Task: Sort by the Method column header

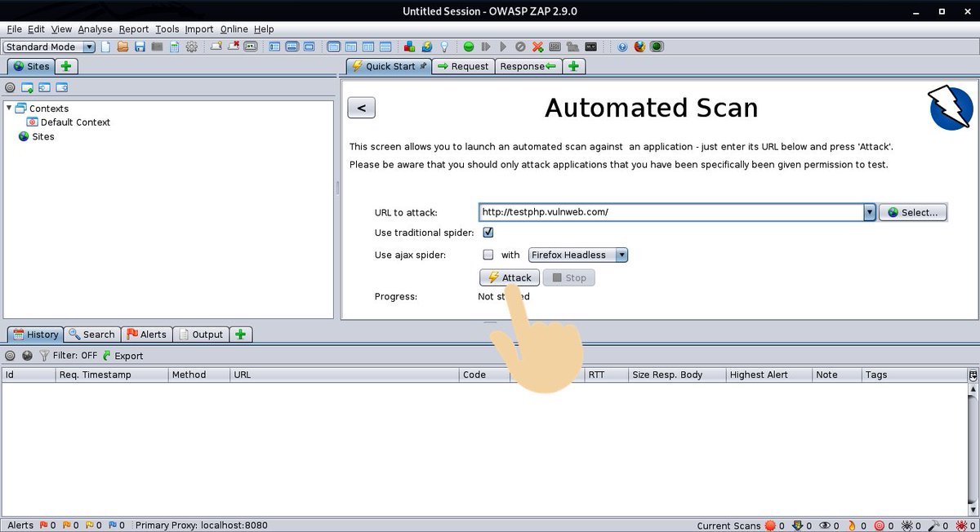Action: tap(198, 375)
